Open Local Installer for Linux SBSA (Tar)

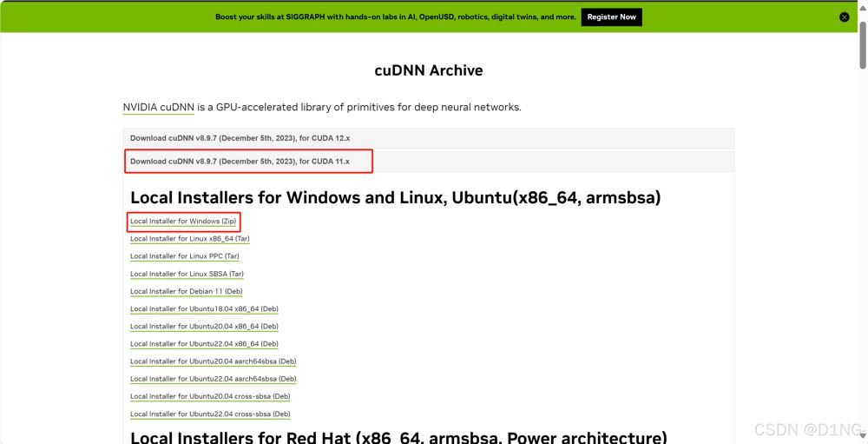(187, 274)
